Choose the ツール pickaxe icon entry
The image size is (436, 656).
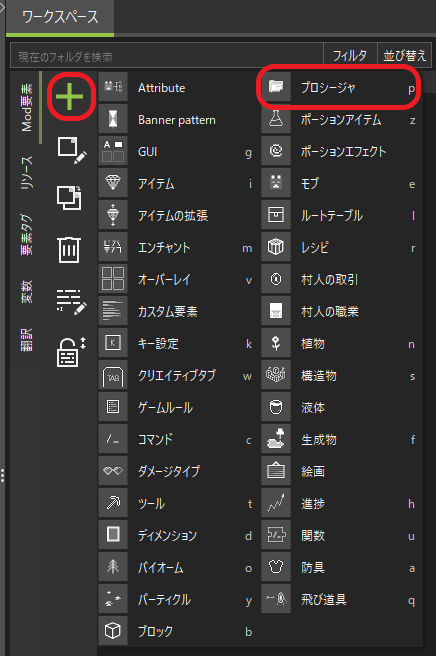coord(176,503)
